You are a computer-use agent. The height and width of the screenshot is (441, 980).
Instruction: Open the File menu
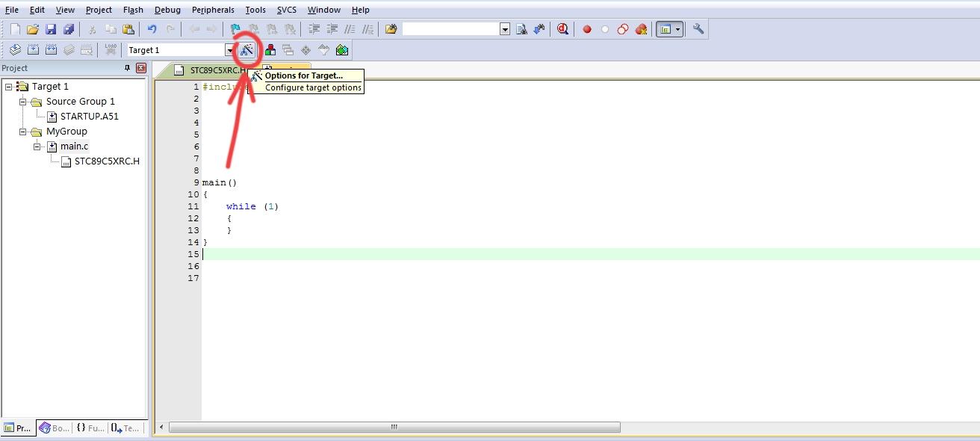[x=12, y=10]
